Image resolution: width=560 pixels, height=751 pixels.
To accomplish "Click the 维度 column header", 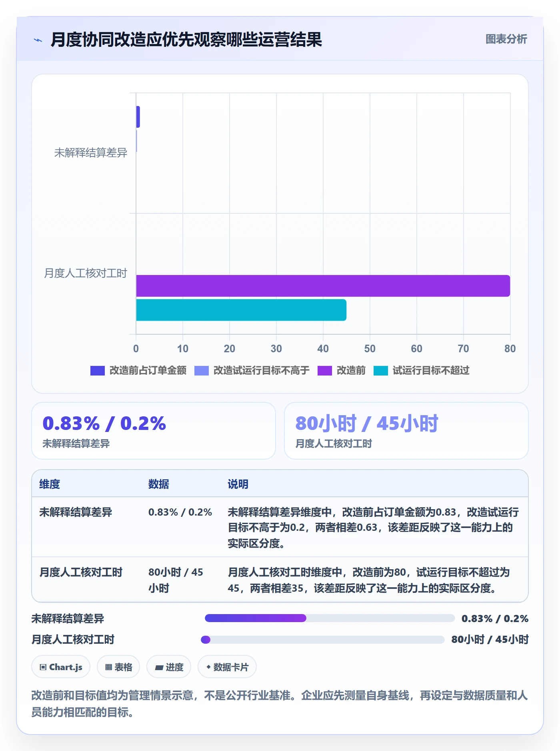I will pos(50,484).
